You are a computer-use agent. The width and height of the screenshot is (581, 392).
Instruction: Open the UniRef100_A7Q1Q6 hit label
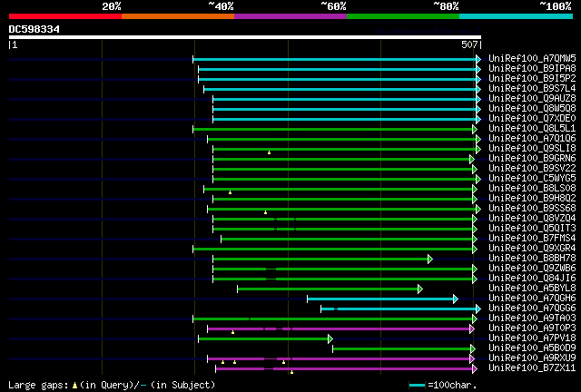point(532,138)
